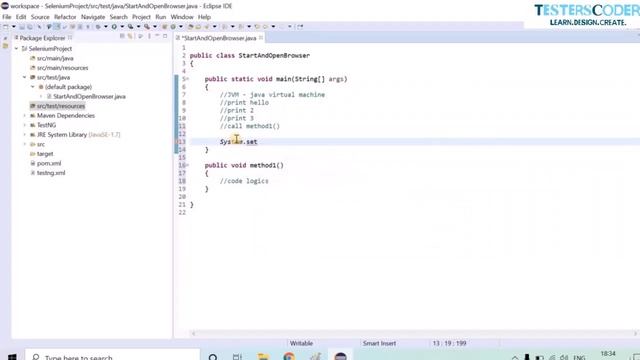Click the toolbar Search icon
The height and width of the screenshot is (360, 640).
[207, 27]
